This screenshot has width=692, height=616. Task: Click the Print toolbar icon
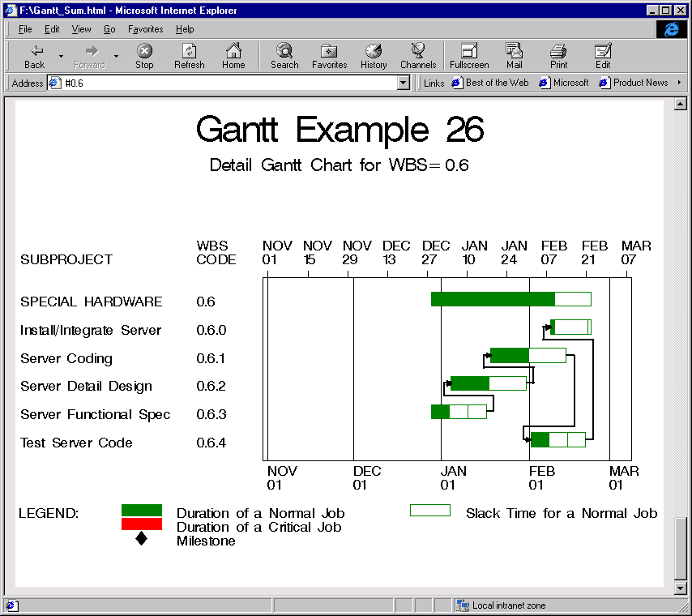coord(558,56)
